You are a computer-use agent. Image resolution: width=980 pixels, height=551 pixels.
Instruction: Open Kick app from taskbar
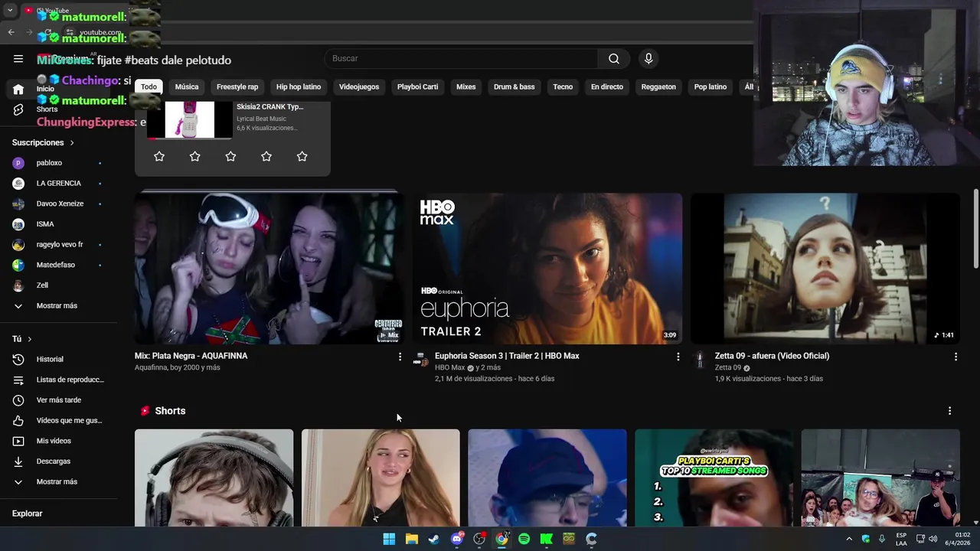[x=547, y=539]
